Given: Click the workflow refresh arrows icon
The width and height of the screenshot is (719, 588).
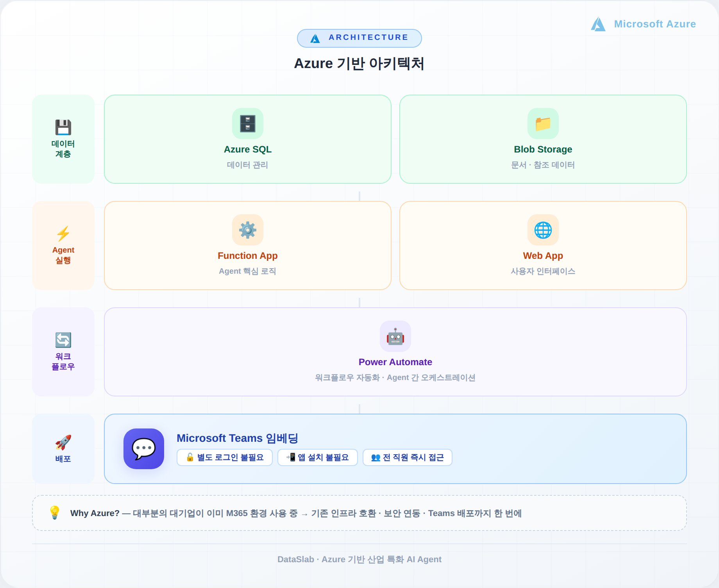Looking at the screenshot, I should [63, 340].
